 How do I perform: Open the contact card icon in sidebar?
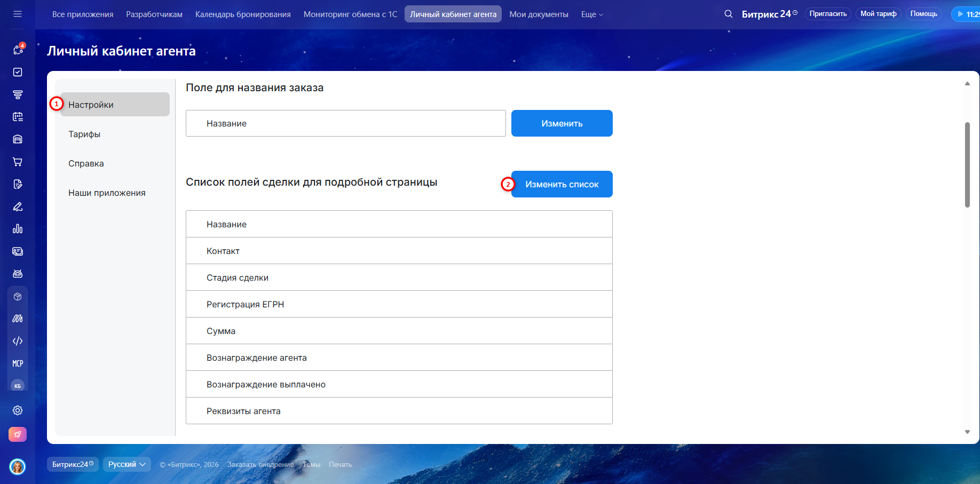(18, 251)
